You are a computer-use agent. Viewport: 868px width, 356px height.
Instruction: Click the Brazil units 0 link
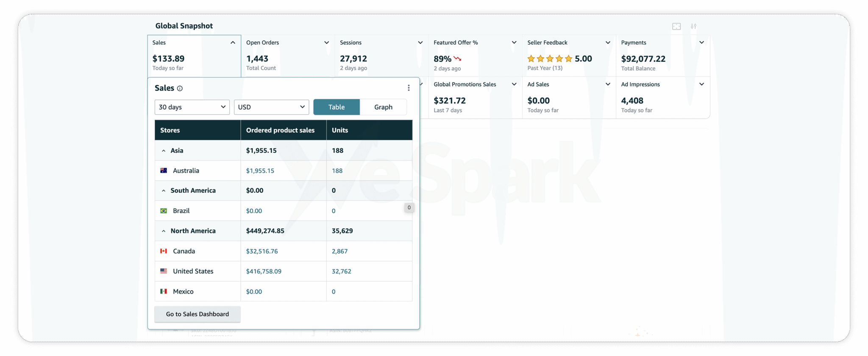pyautogui.click(x=334, y=211)
